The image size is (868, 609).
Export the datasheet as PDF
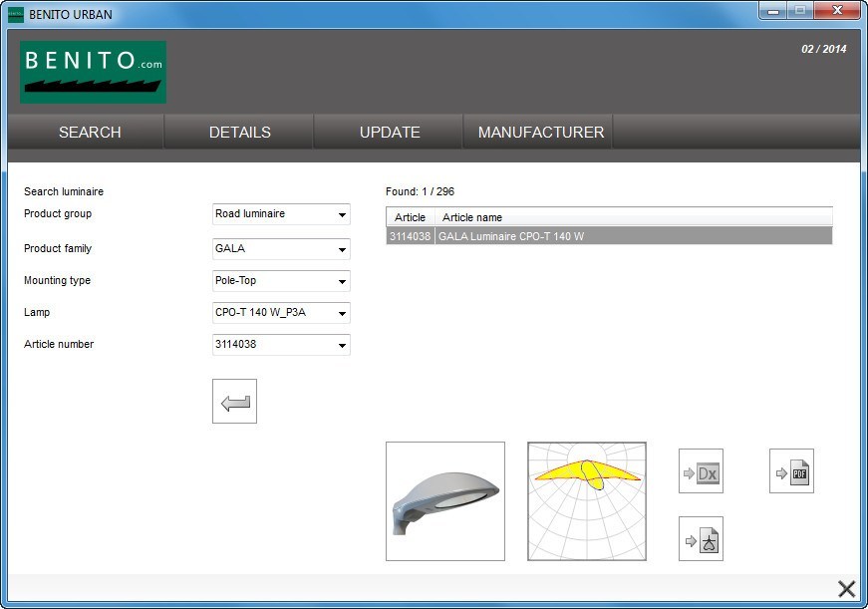tap(791, 471)
